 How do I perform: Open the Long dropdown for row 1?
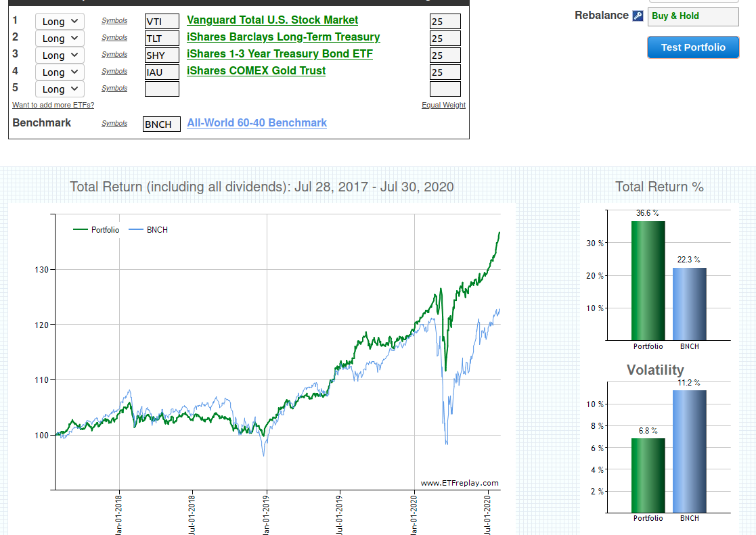pyautogui.click(x=60, y=22)
